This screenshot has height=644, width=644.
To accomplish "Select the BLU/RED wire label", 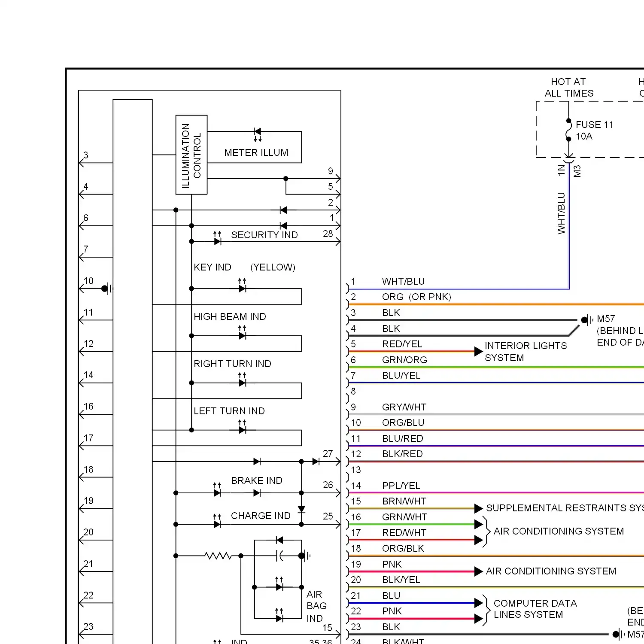I will tap(403, 438).
